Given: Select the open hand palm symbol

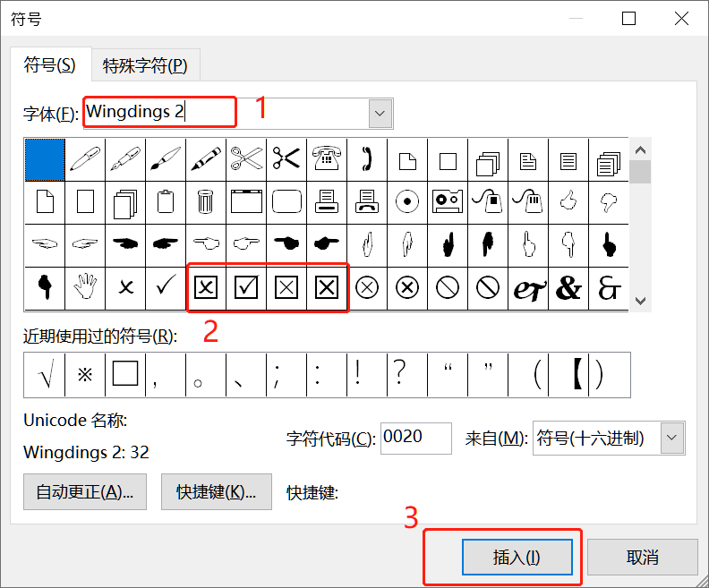Looking at the screenshot, I should [85, 288].
